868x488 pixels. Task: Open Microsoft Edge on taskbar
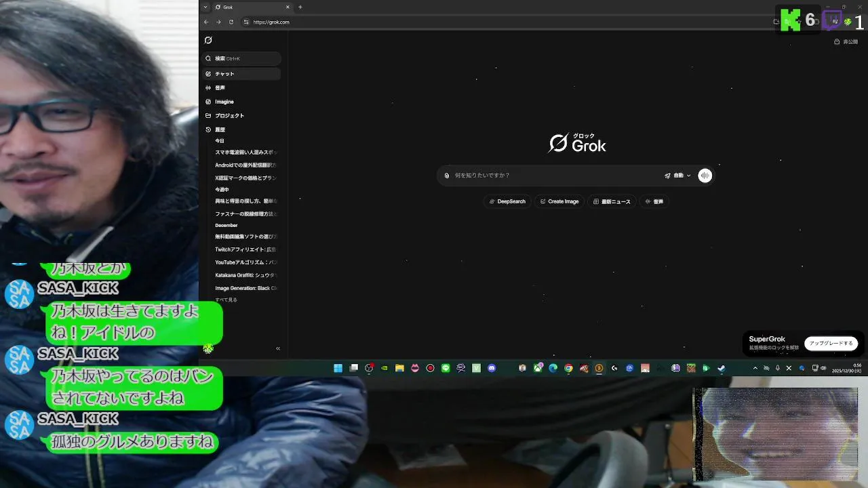[x=553, y=368]
